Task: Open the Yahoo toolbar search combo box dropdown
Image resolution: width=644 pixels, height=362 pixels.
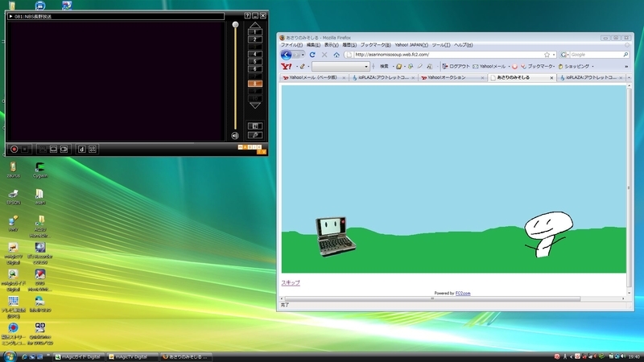Action: (x=366, y=67)
